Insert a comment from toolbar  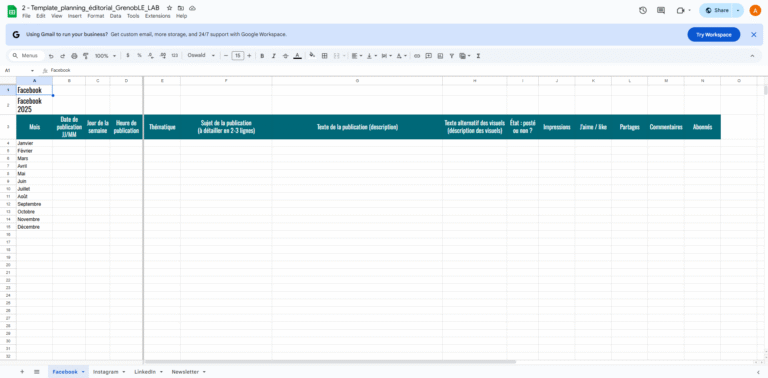[x=429, y=56]
